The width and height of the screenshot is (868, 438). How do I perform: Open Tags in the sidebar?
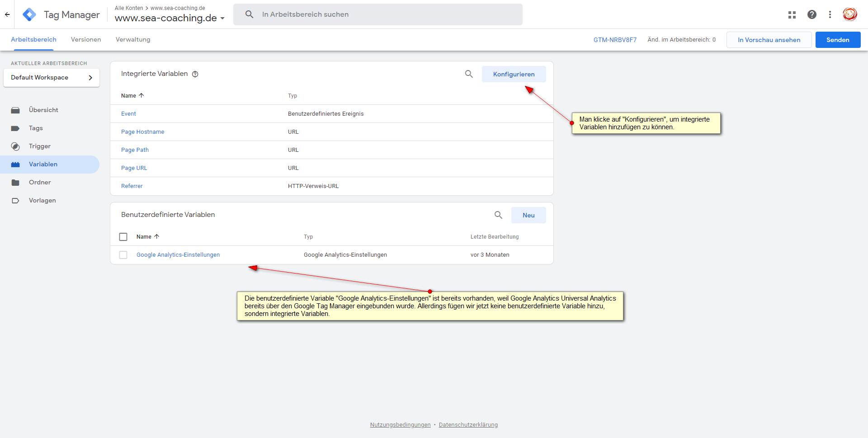[x=36, y=128]
